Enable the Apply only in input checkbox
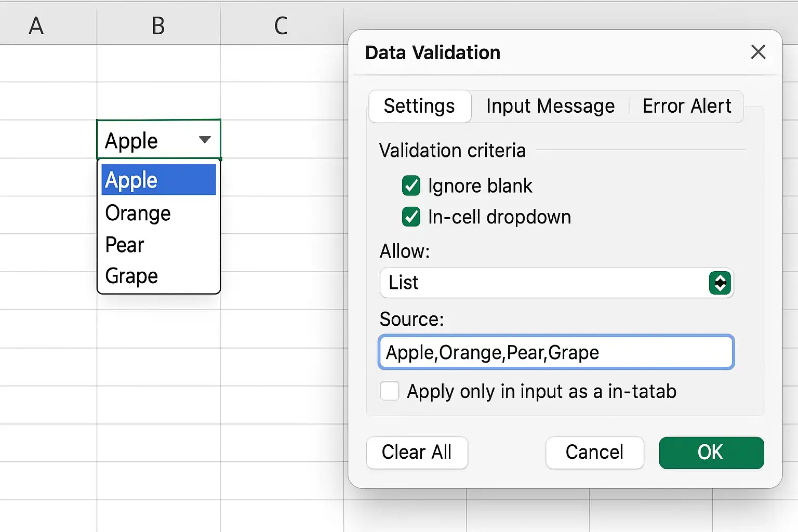This screenshot has width=798, height=532. (x=390, y=391)
